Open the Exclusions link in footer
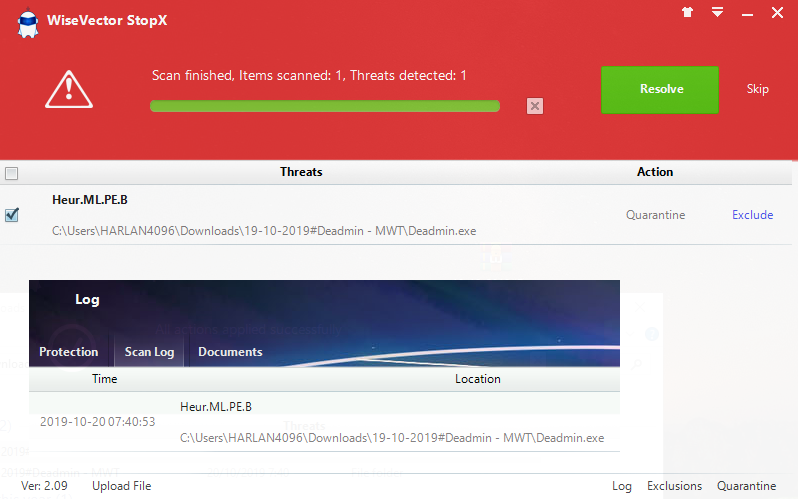 [674, 486]
